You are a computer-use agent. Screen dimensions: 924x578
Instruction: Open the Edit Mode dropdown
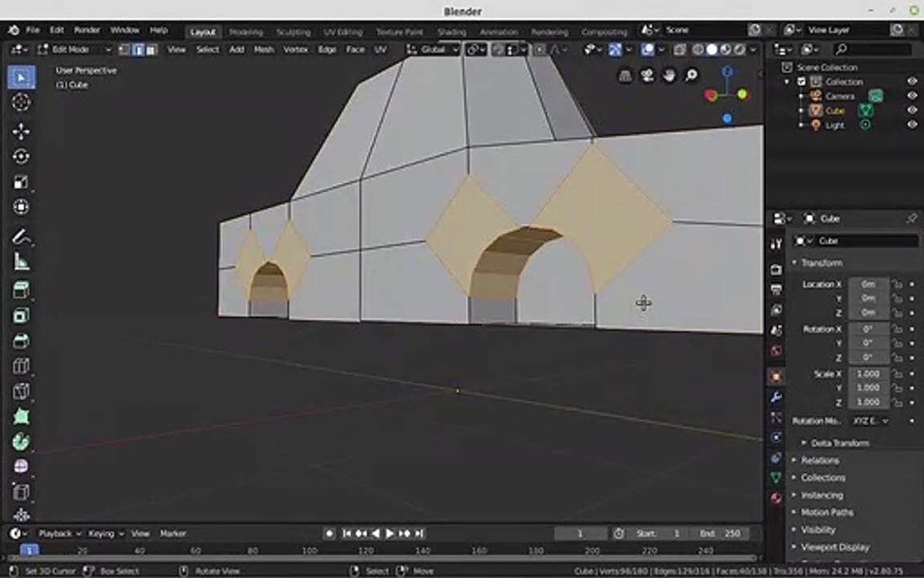pyautogui.click(x=75, y=50)
